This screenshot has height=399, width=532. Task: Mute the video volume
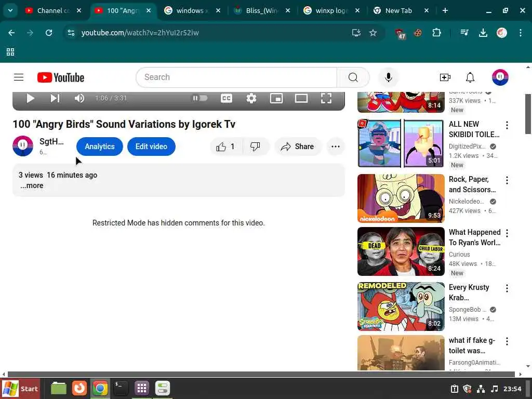pos(79,98)
